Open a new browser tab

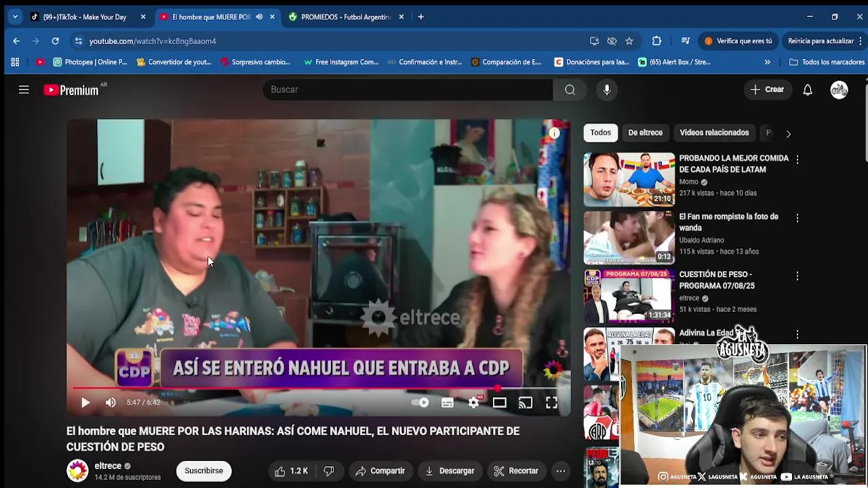421,17
